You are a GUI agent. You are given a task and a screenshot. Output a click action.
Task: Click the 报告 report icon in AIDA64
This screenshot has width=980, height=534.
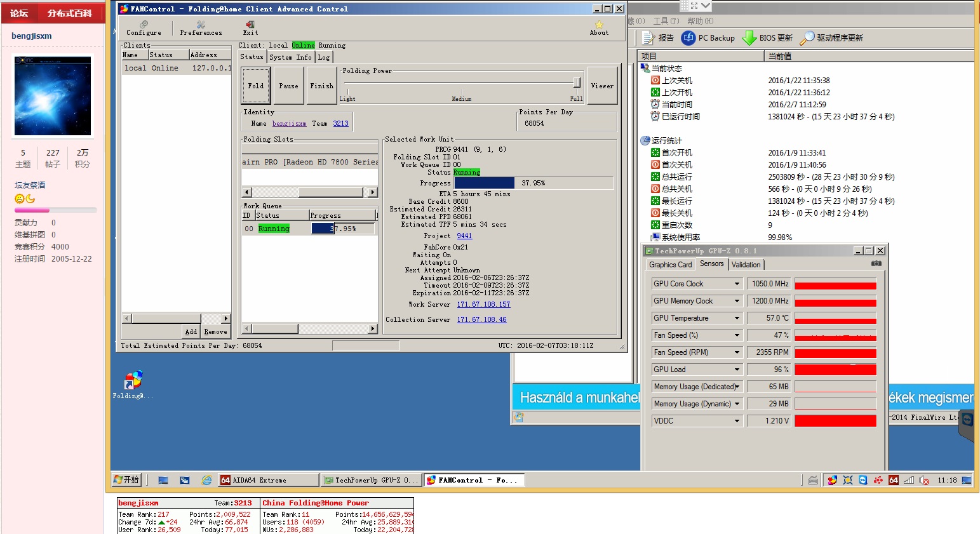coord(648,38)
